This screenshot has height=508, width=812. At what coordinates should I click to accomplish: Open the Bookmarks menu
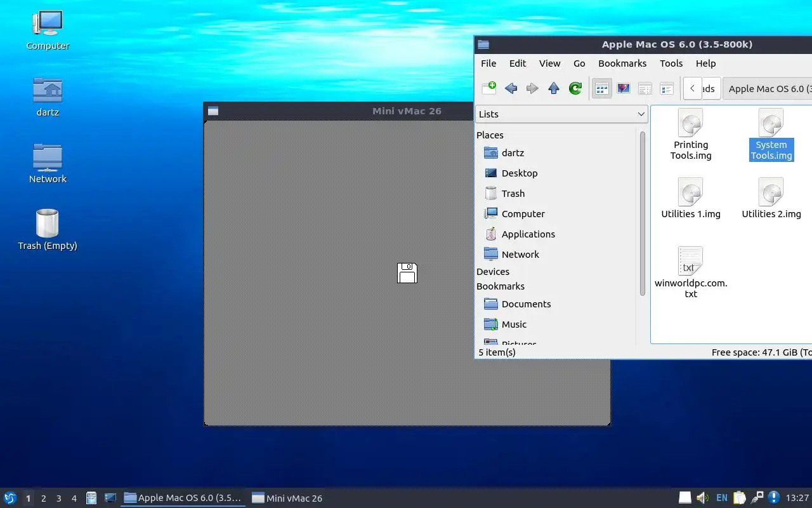(622, 63)
